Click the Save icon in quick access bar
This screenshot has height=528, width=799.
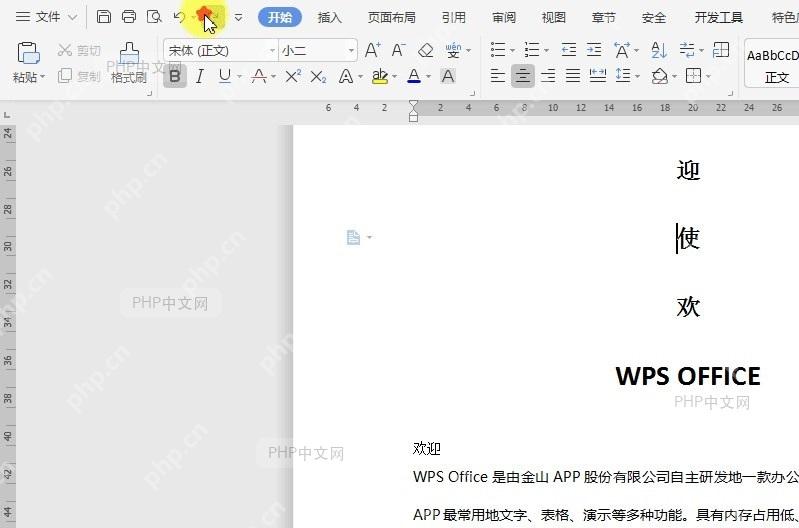[x=103, y=16]
